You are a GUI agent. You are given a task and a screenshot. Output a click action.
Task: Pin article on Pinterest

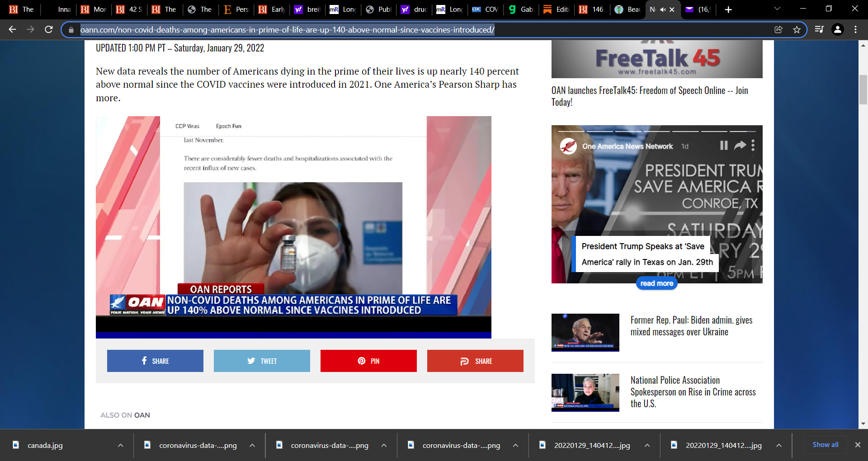coord(368,361)
